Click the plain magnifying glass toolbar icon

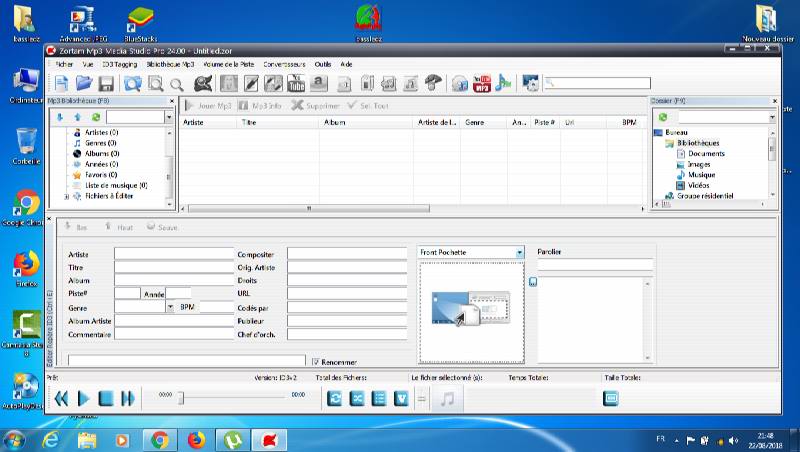177,85
